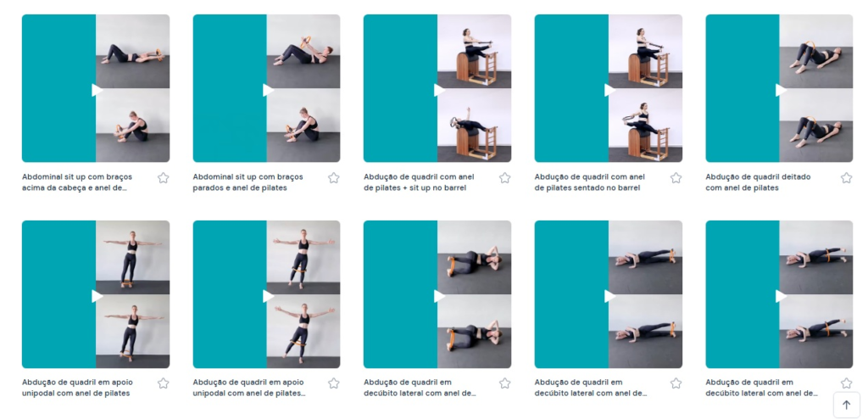This screenshot has width=868, height=419.
Task: Star the second apoio unipodal com anel exercise
Action: [333, 383]
